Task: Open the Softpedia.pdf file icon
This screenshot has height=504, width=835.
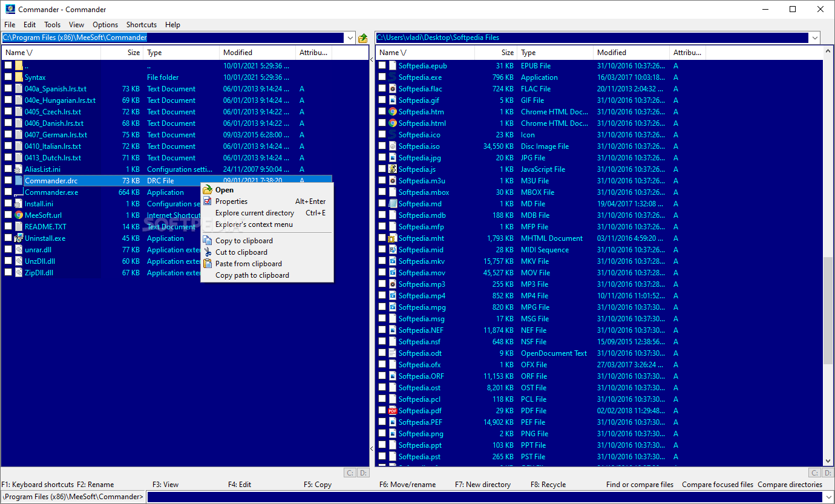Action: [x=393, y=410]
